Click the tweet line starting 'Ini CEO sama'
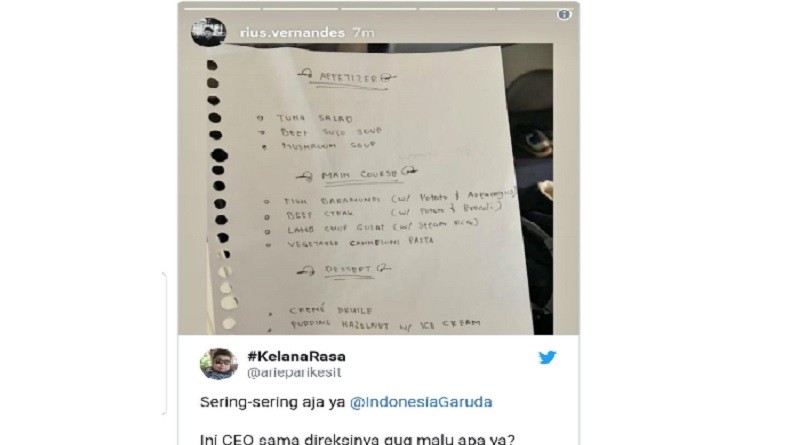This screenshot has width=790, height=445. [357, 439]
